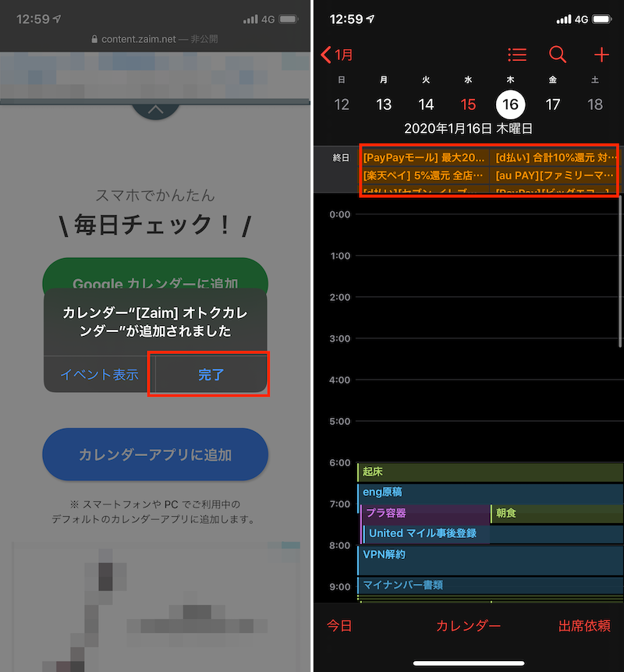Select Wednesday 15 in week strip
This screenshot has height=672, width=624.
pos(468,104)
